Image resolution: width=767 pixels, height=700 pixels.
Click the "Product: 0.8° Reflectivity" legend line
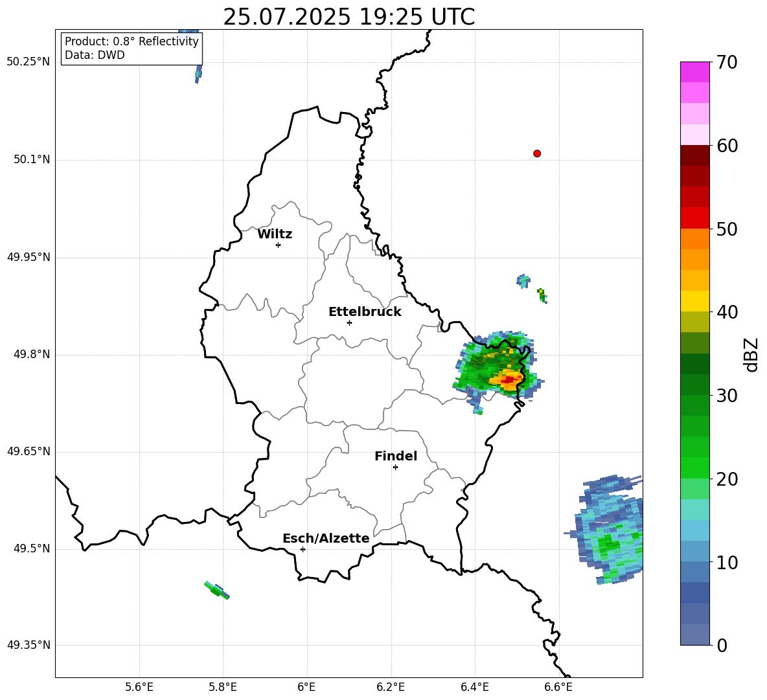click(132, 41)
